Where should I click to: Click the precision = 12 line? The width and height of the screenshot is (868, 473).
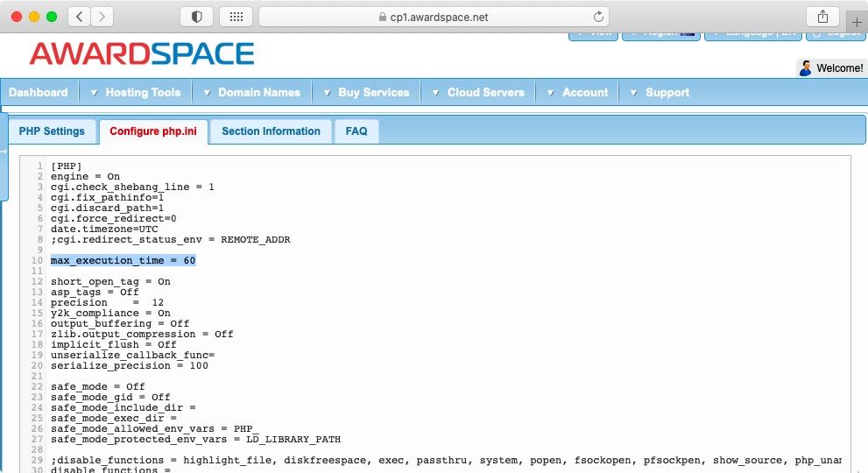[x=107, y=303]
